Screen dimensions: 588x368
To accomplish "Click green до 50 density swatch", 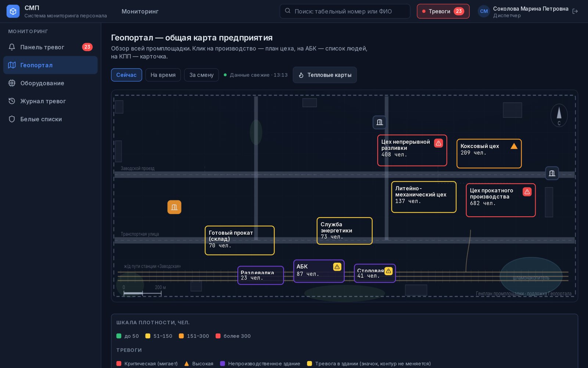I will 119,336.
